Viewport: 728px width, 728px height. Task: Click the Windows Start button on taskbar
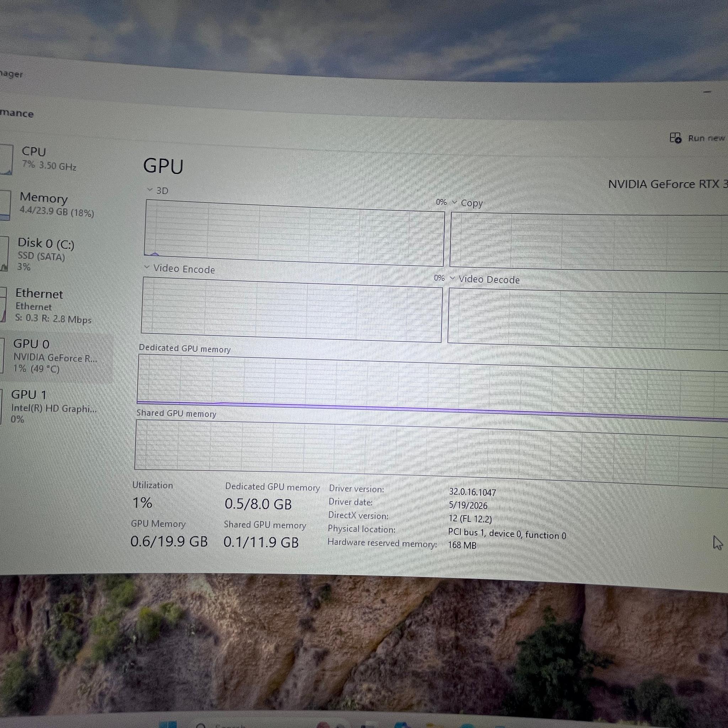168,724
